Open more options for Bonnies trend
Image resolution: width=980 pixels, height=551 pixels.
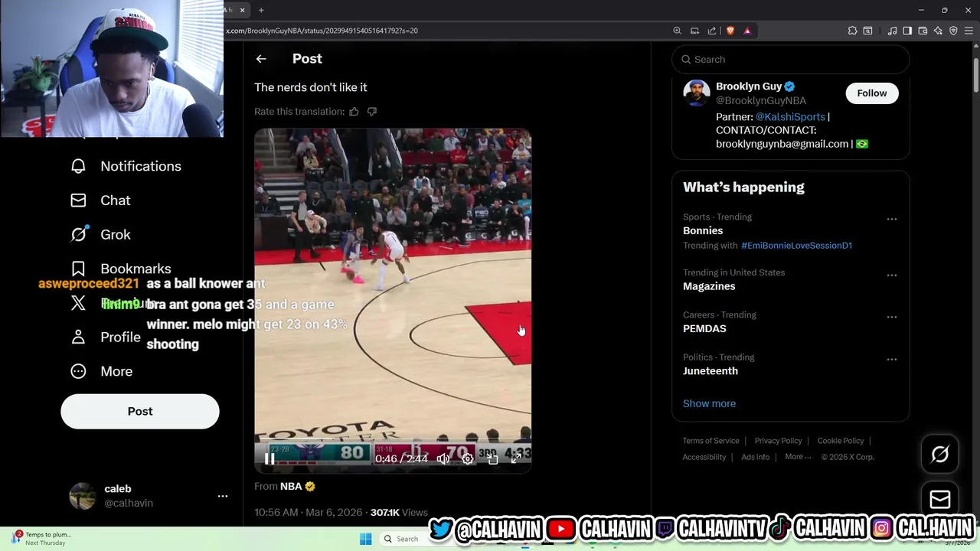[x=892, y=219]
